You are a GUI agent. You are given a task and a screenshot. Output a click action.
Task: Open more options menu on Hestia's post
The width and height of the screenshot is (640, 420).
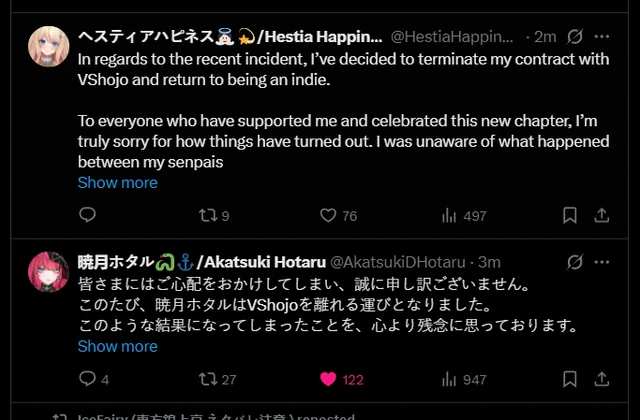[x=603, y=37]
